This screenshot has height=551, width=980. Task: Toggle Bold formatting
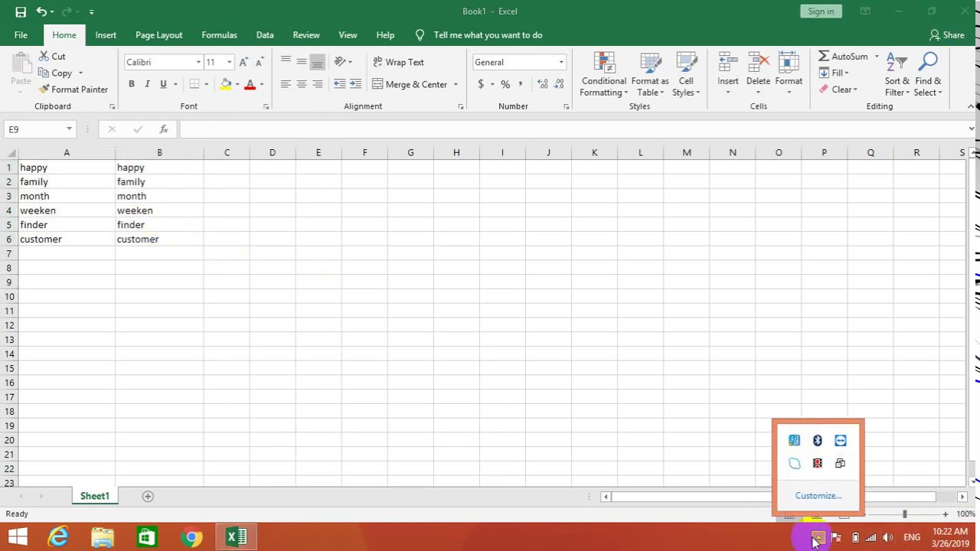(132, 84)
